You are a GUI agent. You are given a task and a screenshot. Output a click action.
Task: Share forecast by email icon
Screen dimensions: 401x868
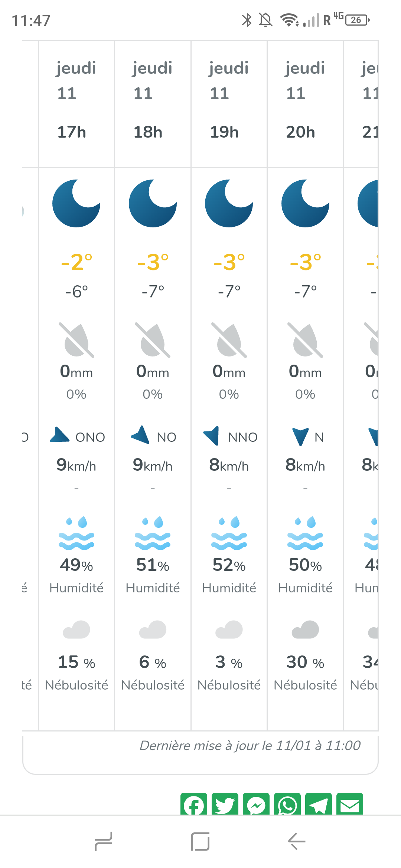pos(350,804)
